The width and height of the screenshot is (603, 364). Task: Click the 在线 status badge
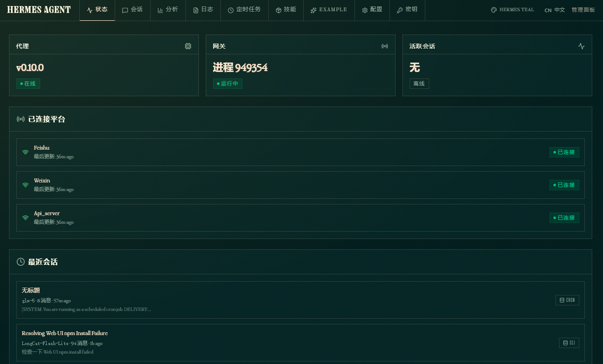point(28,83)
